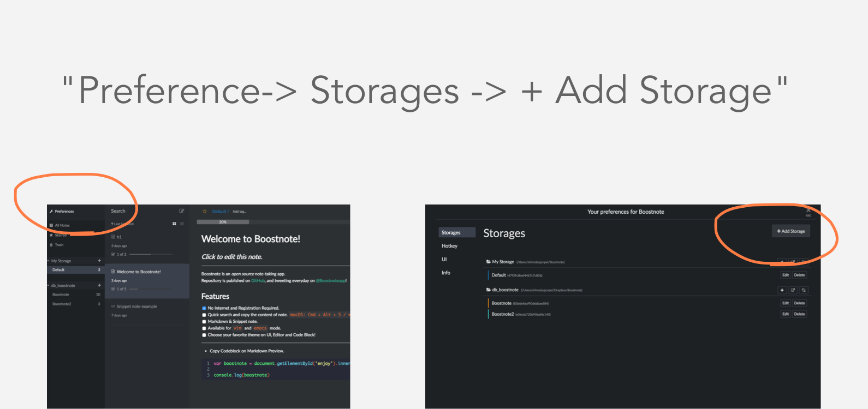Click the 'Add tag...' input field
The image size is (868, 409).
coord(240,212)
